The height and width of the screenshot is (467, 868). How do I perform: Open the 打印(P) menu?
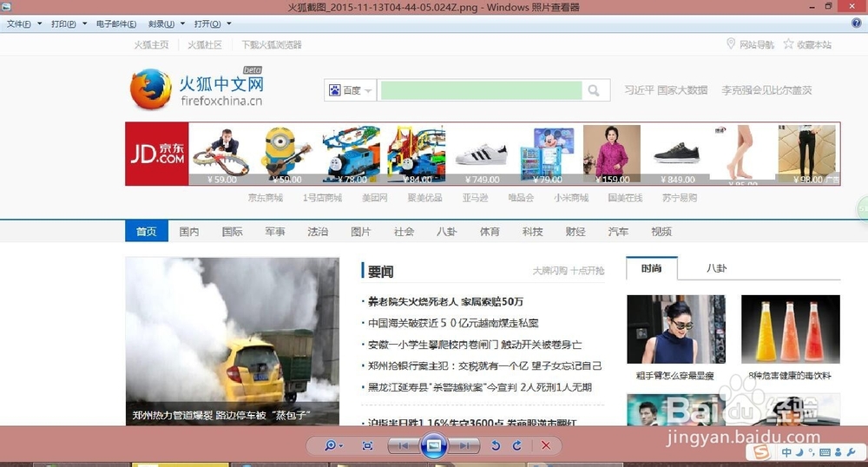(69, 23)
